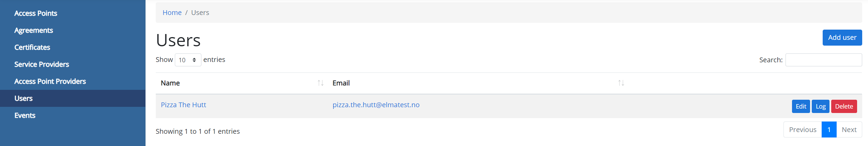
Task: Open Access Points in sidebar
Action: point(36,13)
